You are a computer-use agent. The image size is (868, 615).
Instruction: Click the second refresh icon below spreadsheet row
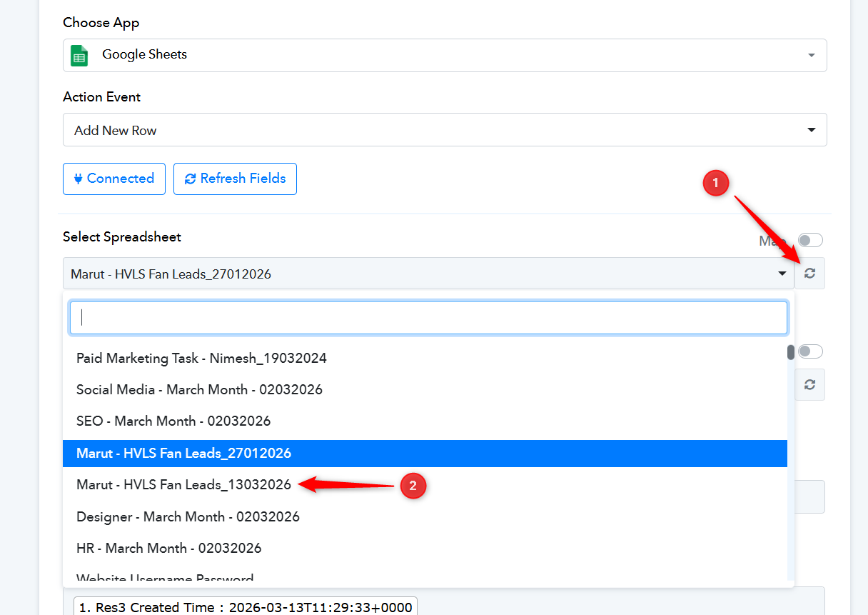[x=809, y=385]
